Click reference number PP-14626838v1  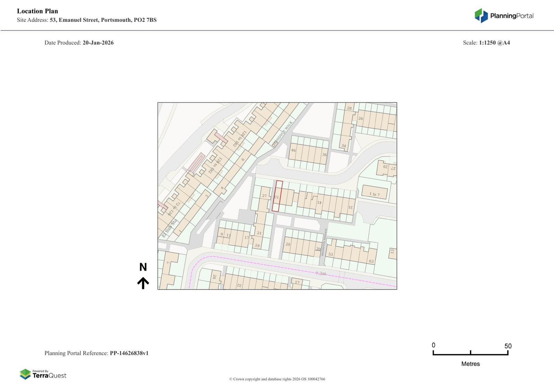(x=129, y=353)
